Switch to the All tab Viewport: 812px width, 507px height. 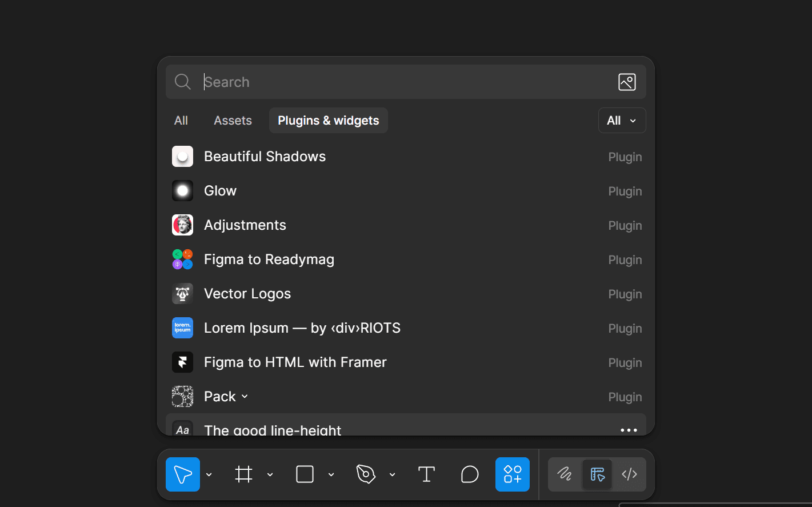(x=181, y=121)
